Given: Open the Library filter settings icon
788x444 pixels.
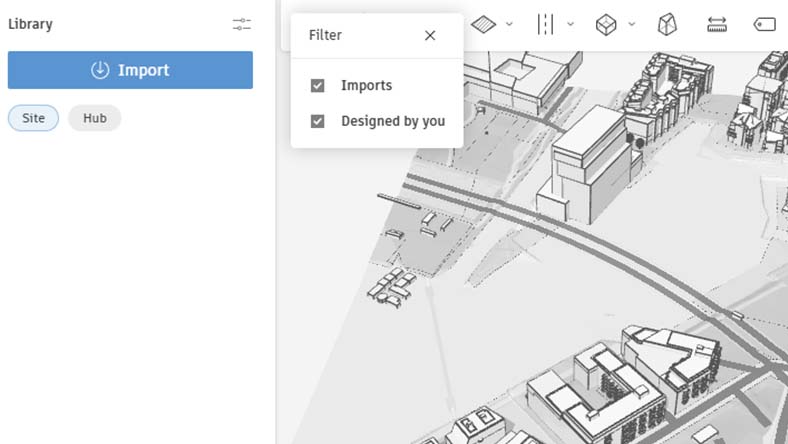Looking at the screenshot, I should click(x=242, y=24).
